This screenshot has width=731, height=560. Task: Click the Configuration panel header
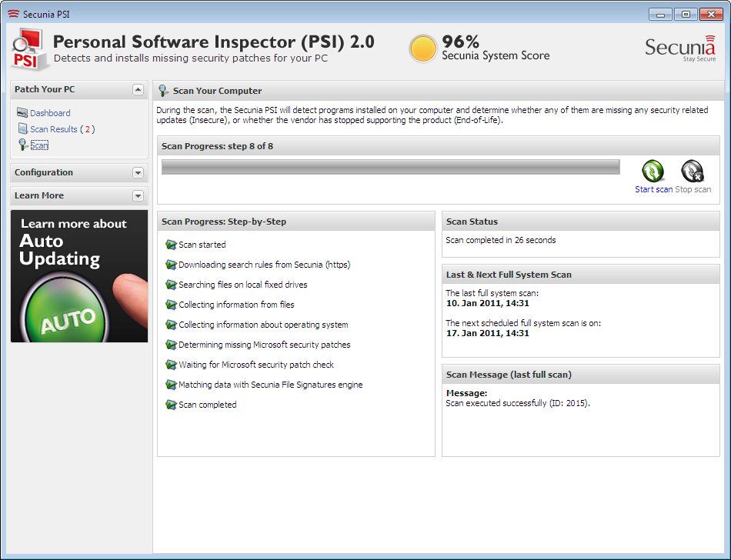[79, 173]
